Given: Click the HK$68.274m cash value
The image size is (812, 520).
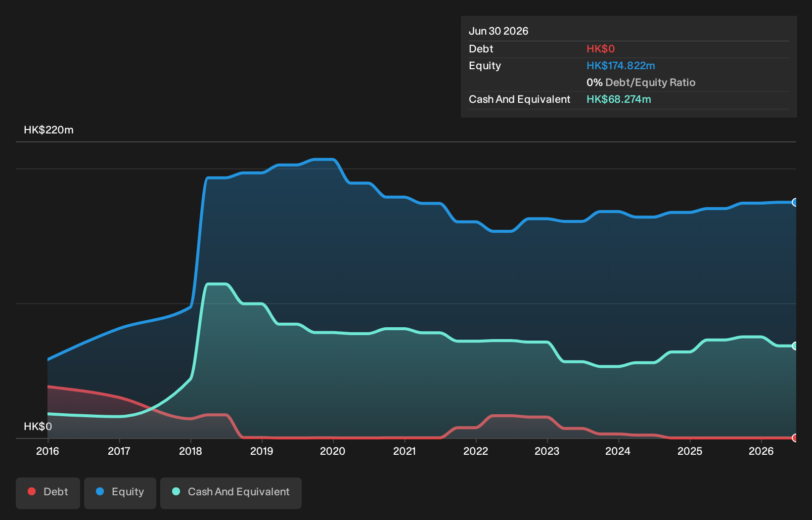Looking at the screenshot, I should point(619,99).
